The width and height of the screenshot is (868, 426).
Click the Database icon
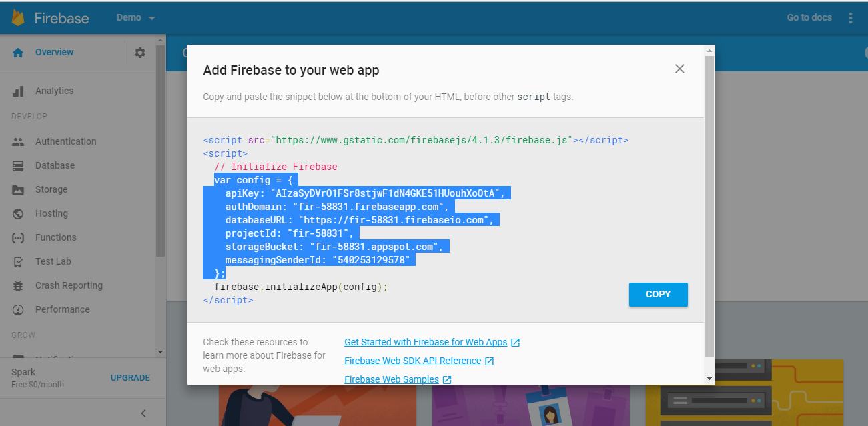18,166
